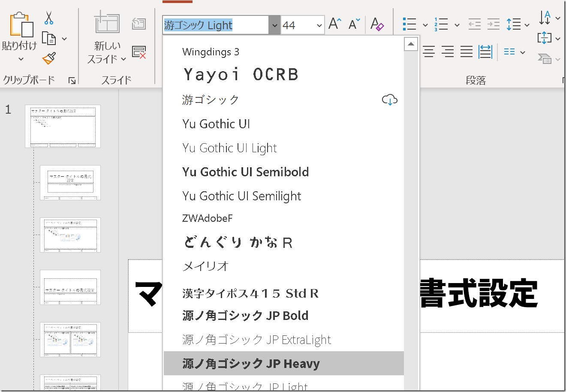
Task: Select Yu Gothic UI Light font
Action: pyautogui.click(x=283, y=148)
